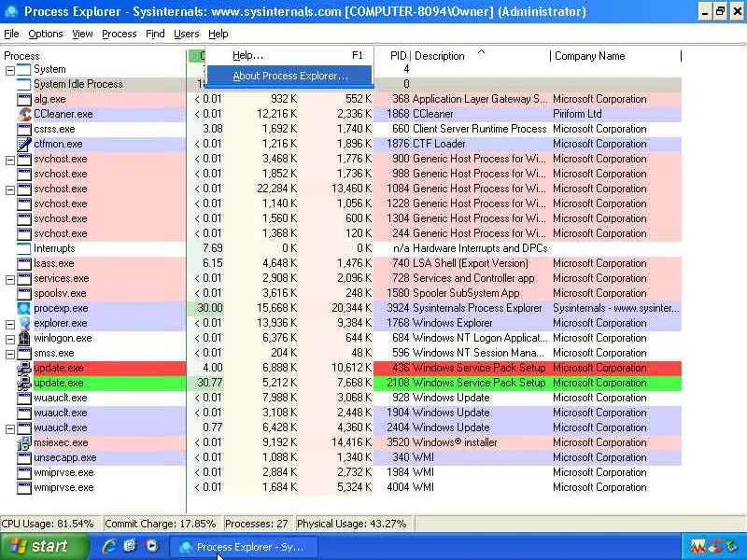Screen dimensions: 747x560
Task: Open the File menu
Action: tap(11, 34)
